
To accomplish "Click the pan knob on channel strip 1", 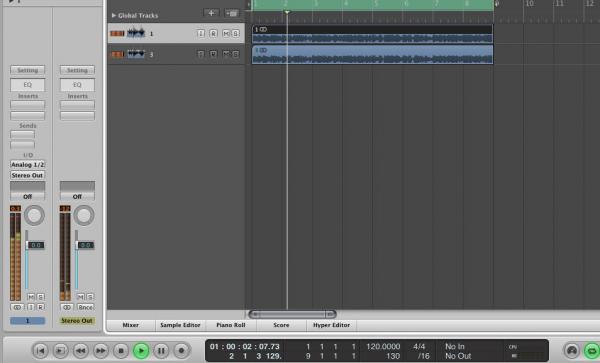I will point(34,215).
